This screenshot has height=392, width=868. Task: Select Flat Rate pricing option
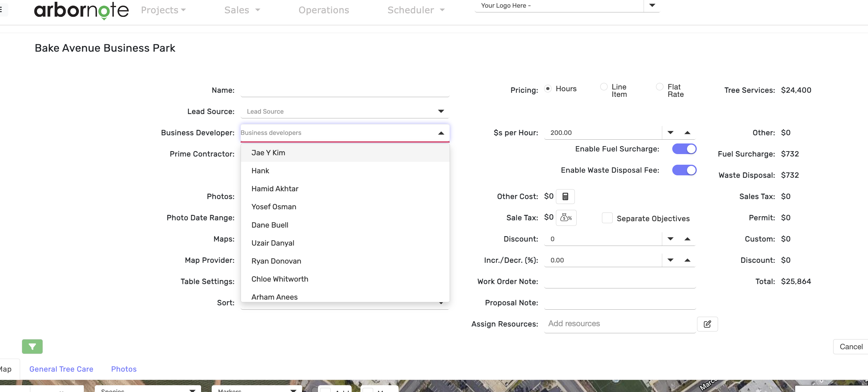point(660,87)
